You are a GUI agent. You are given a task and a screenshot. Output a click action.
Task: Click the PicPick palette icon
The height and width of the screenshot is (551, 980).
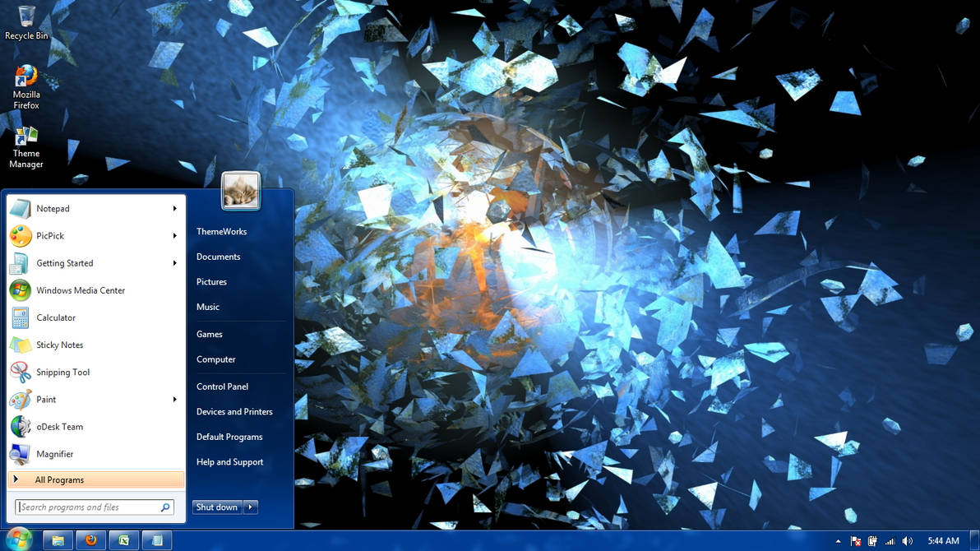click(x=20, y=236)
